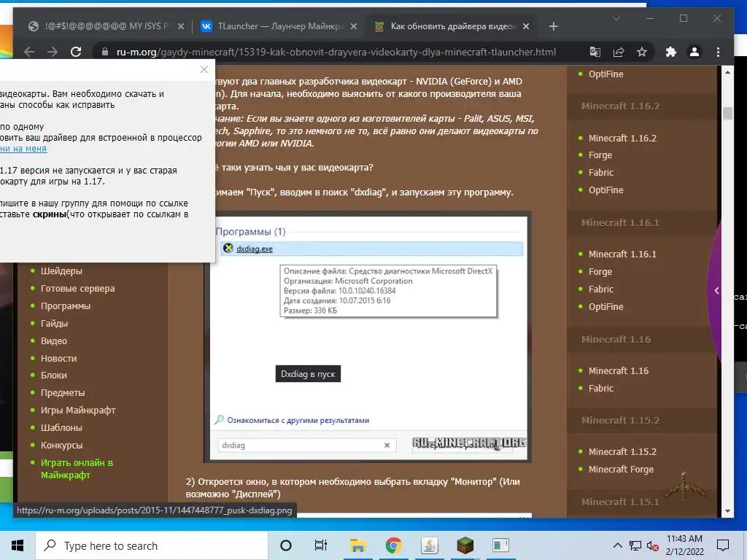Viewport: 747px width, 560px height.
Task: Collapse purple side panel arrow
Action: pos(716,290)
